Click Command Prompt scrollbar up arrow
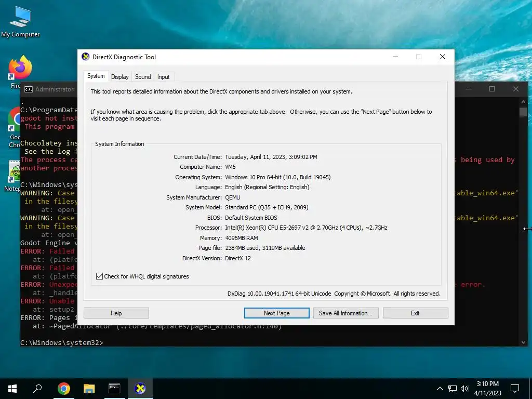The width and height of the screenshot is (532, 399). pyautogui.click(x=523, y=102)
